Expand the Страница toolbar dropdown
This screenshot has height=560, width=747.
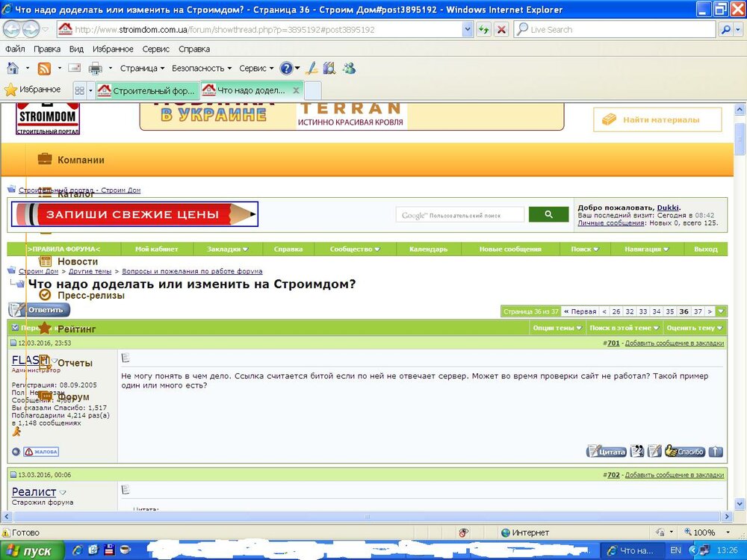point(142,69)
